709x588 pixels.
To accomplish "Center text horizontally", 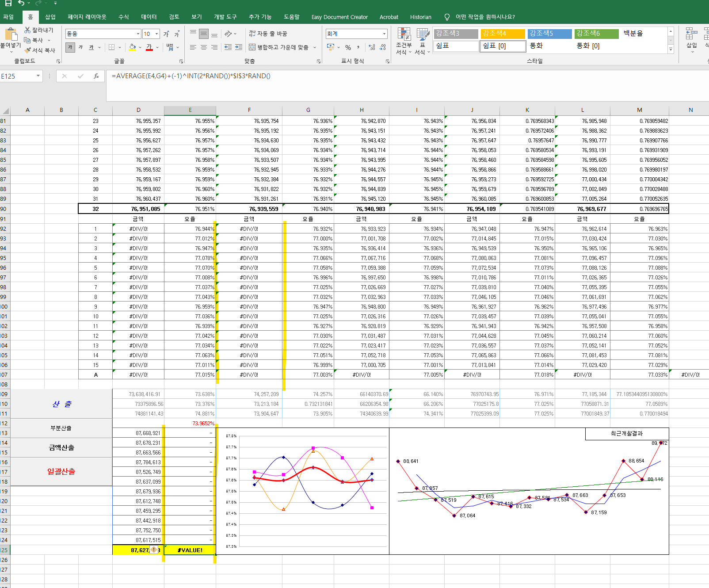I will coord(204,47).
